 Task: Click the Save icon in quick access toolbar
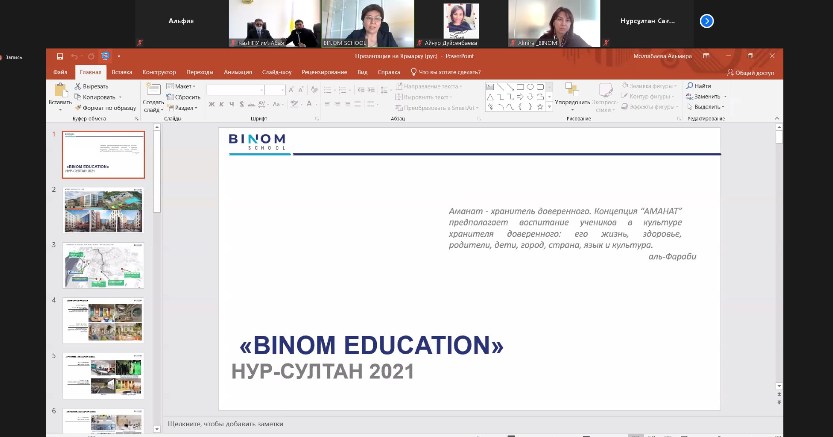click(x=60, y=57)
